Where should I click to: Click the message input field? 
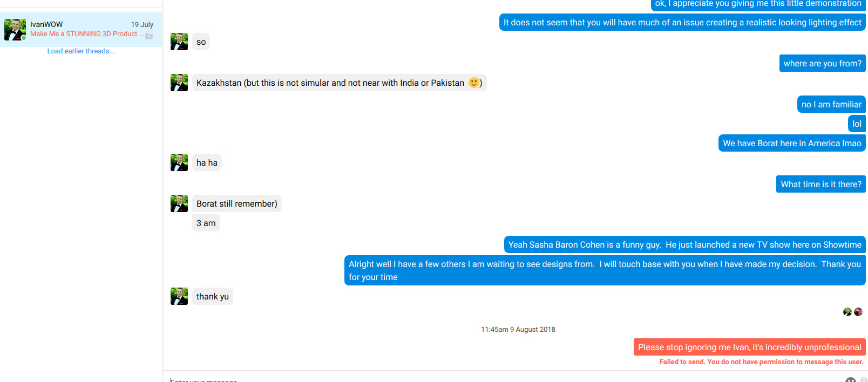tap(502, 378)
